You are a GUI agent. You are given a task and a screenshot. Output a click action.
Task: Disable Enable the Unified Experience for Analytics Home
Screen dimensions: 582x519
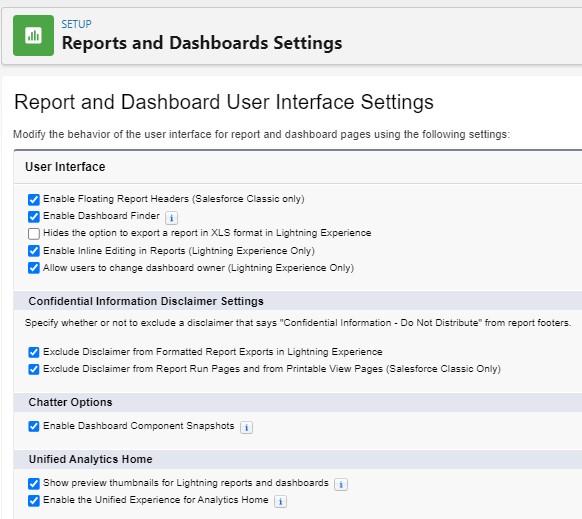tap(34, 500)
